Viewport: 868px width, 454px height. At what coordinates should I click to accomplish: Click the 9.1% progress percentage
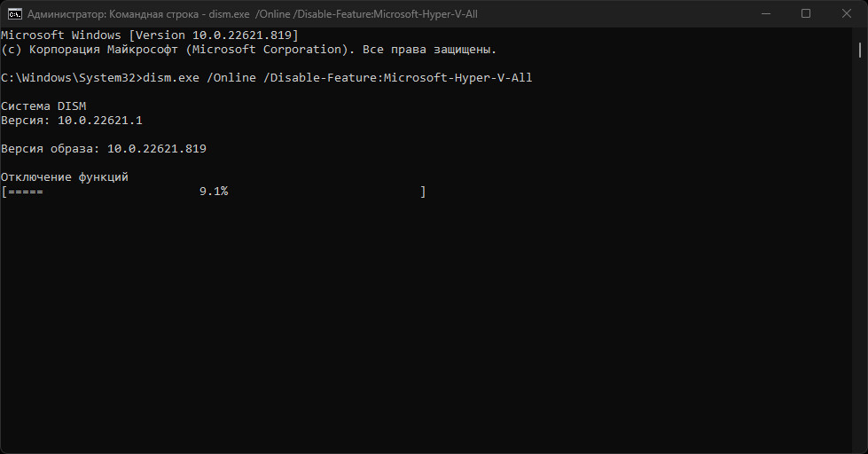[214, 191]
